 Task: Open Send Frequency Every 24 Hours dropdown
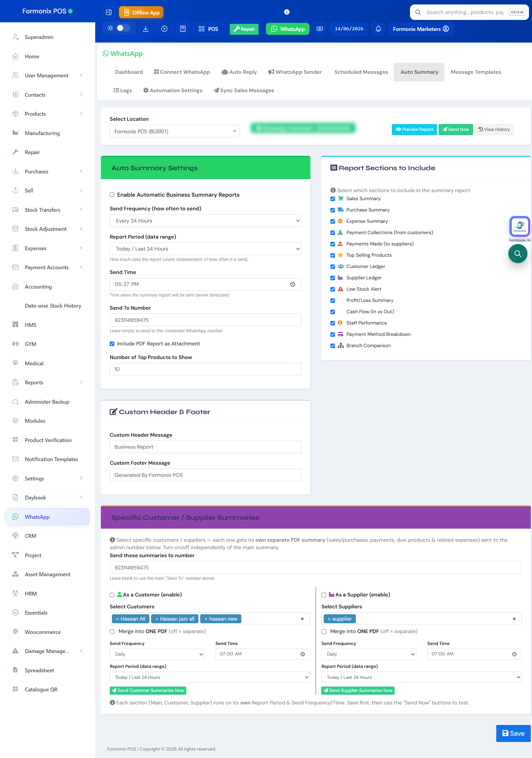205,221
